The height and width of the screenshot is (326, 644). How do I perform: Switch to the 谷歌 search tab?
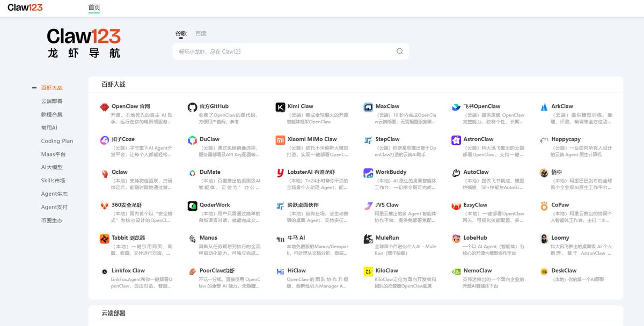[x=181, y=33]
